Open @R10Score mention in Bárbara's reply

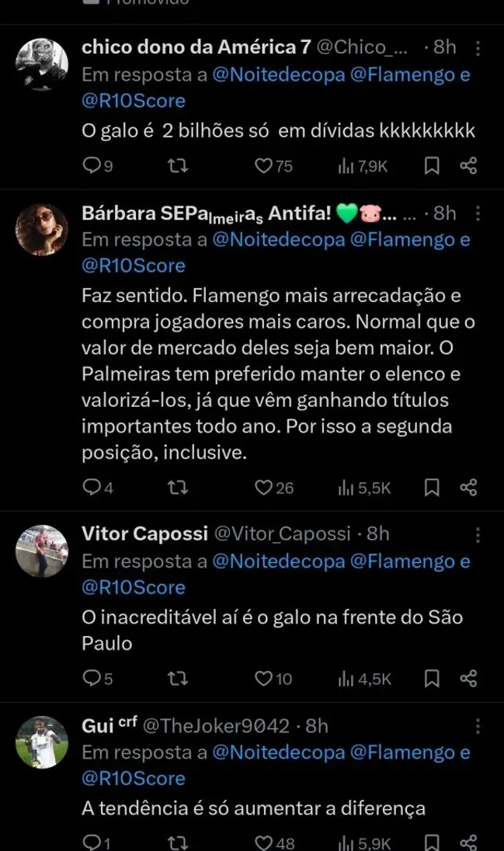(x=134, y=266)
